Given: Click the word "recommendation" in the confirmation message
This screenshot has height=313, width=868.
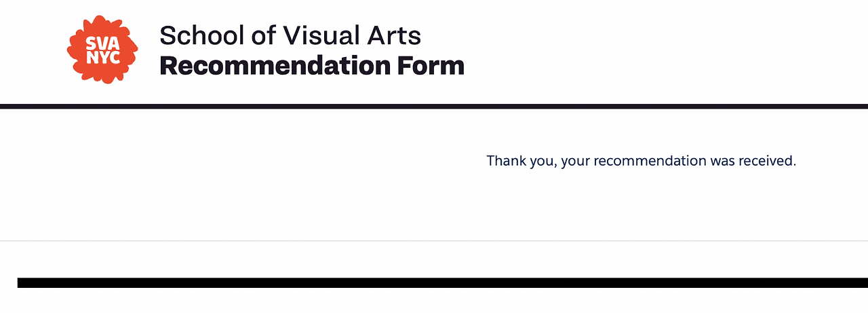Looking at the screenshot, I should click(x=650, y=161).
